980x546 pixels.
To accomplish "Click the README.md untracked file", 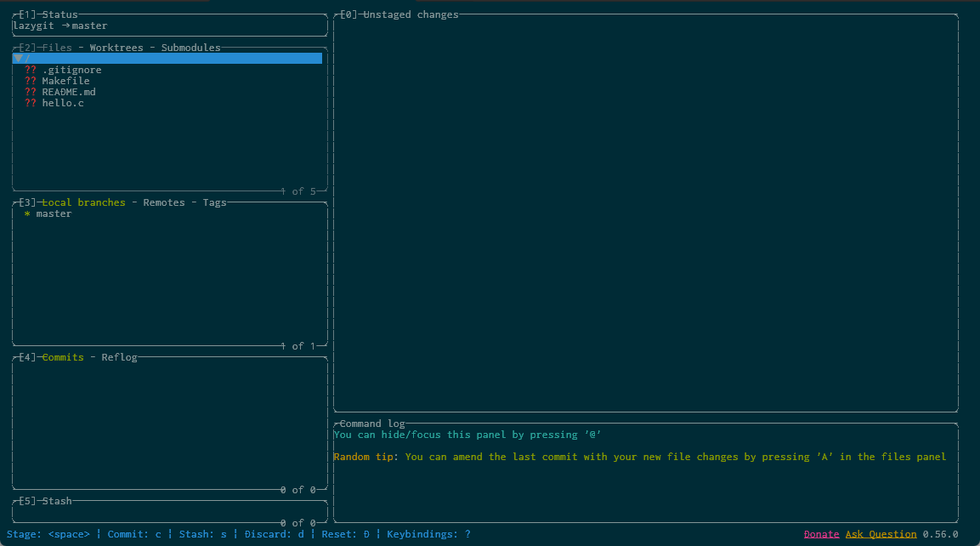I will tap(68, 92).
